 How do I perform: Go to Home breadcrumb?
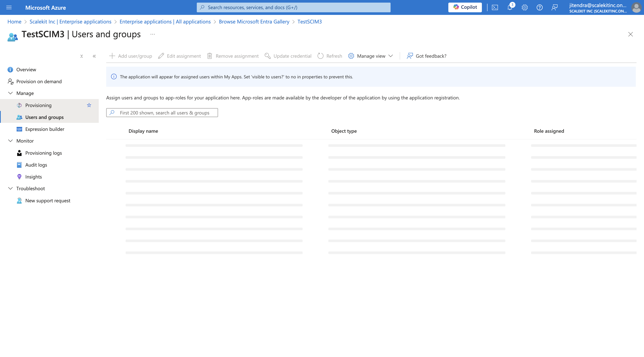coord(14,22)
